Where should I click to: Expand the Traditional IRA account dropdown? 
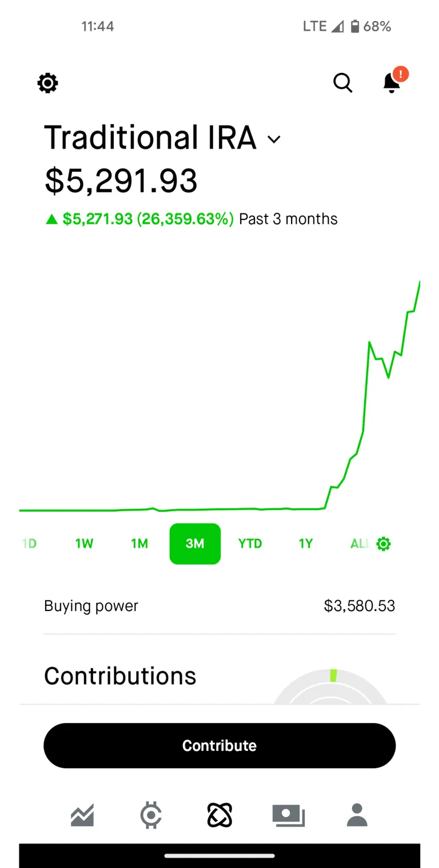coord(274,139)
